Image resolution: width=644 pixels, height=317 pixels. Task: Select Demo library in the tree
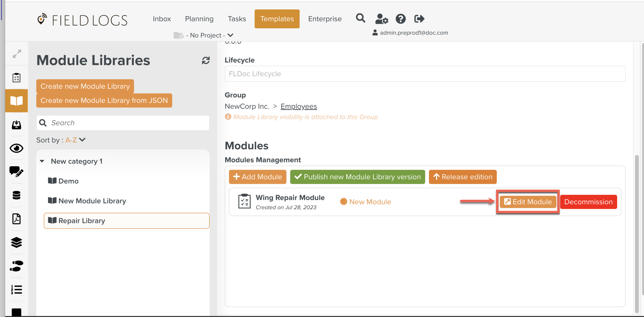[x=68, y=181]
